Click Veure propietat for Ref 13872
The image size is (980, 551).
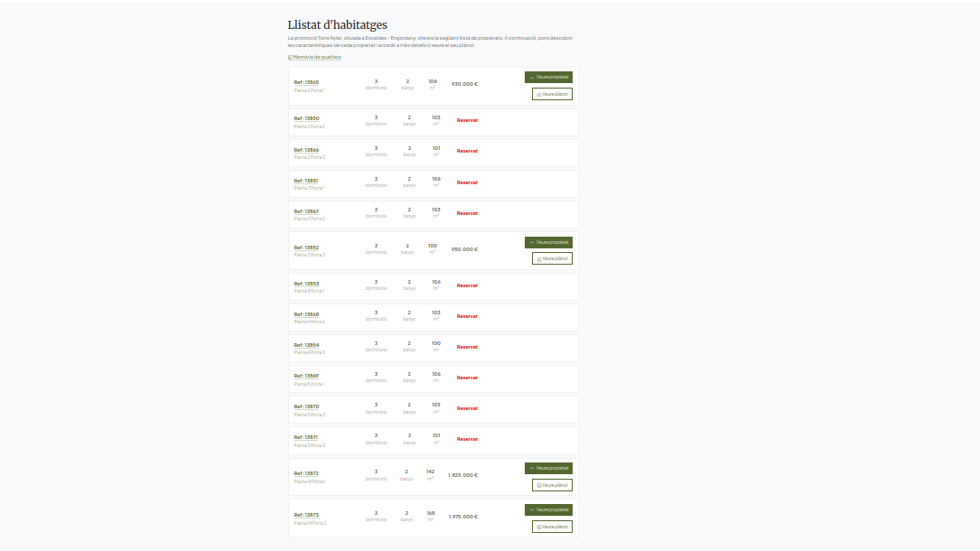548,468
